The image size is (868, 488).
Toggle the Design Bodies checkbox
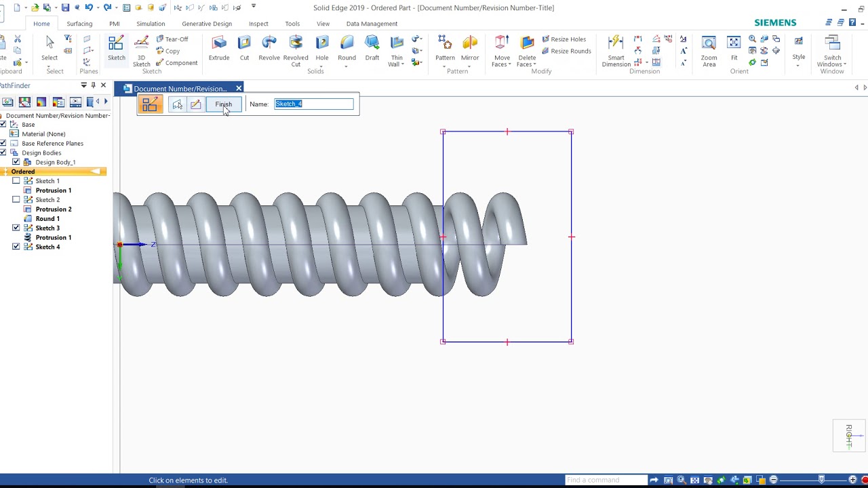coord(3,152)
